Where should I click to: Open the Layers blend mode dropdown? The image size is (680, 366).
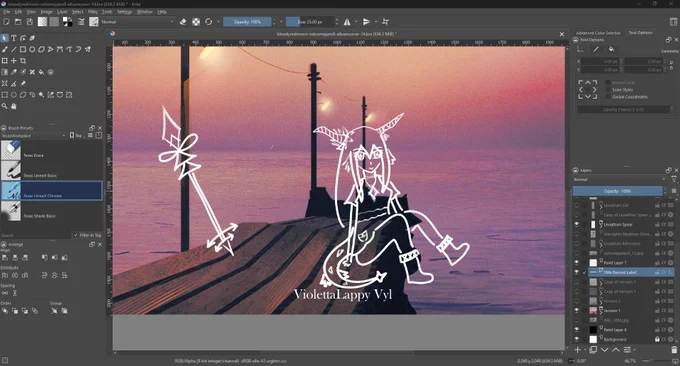coord(619,180)
